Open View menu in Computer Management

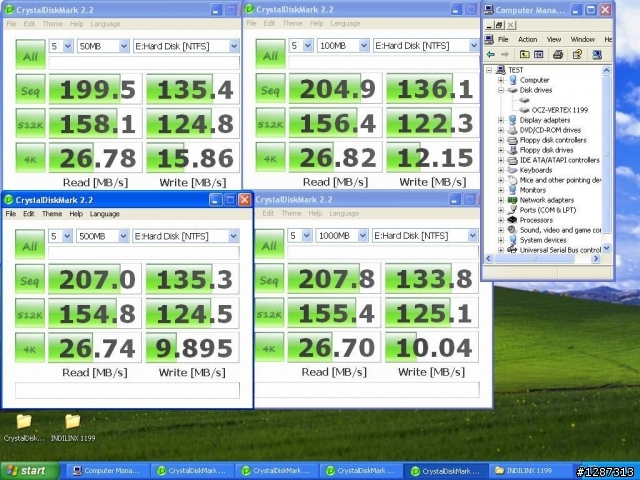(x=553, y=39)
